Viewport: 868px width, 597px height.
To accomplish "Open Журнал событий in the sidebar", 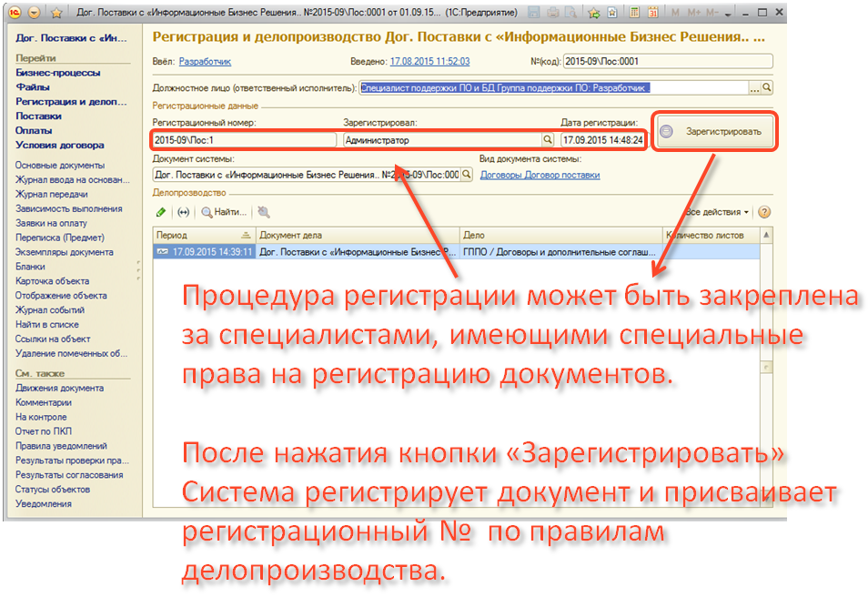I will point(46,310).
